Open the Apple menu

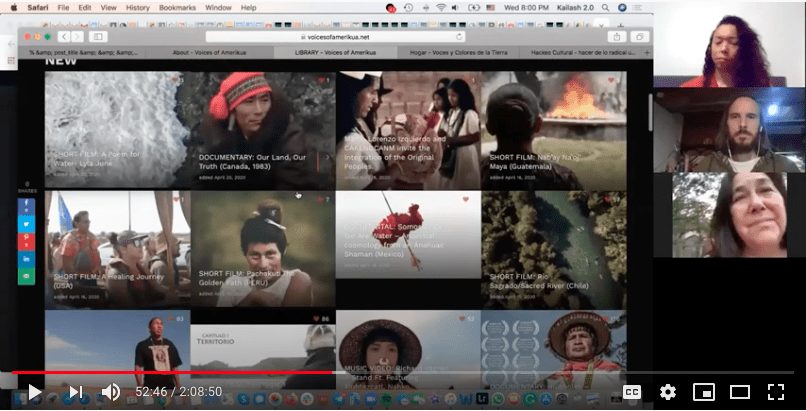(14, 8)
